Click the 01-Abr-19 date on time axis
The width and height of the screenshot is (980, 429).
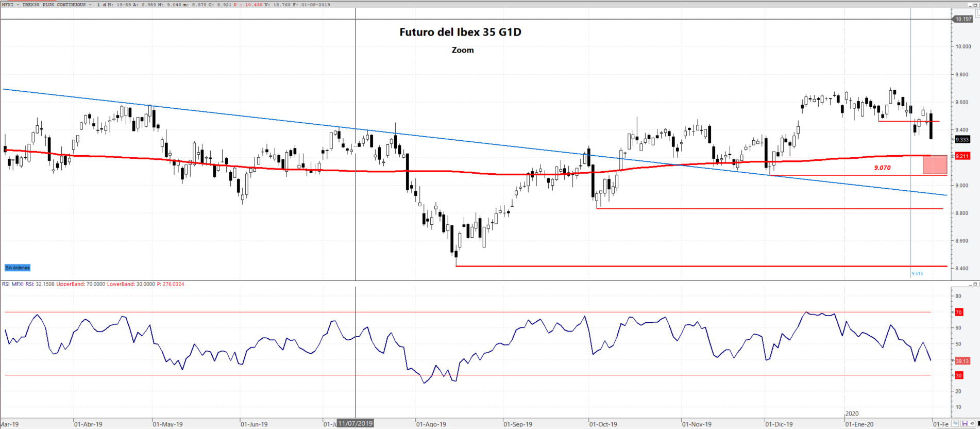tap(88, 424)
